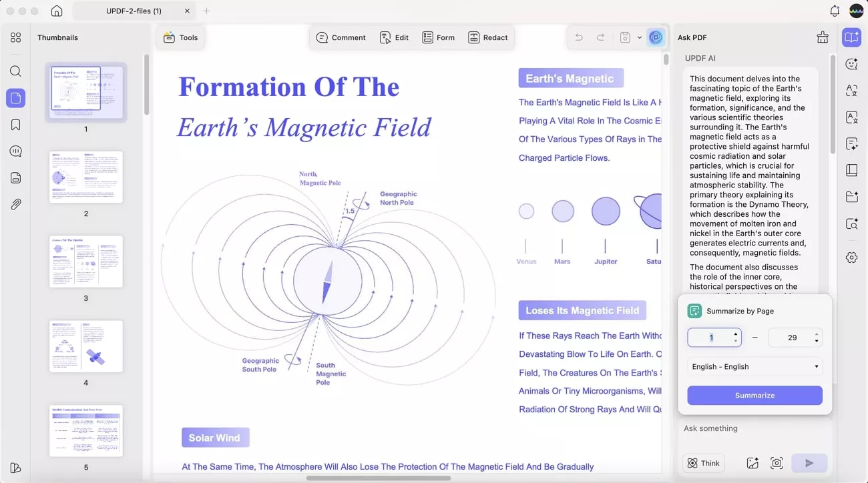
Task: Click the home icon in title bar
Action: (x=57, y=11)
